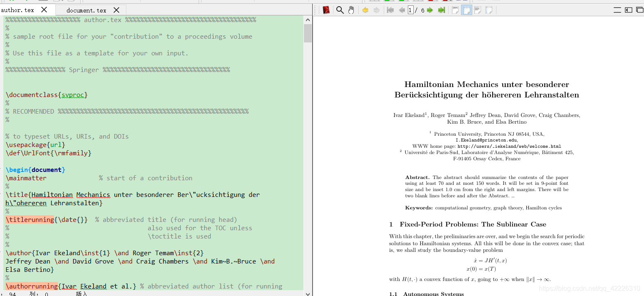This screenshot has height=296, width=644.
Task: Jump to the last PDF page
Action: point(442,10)
